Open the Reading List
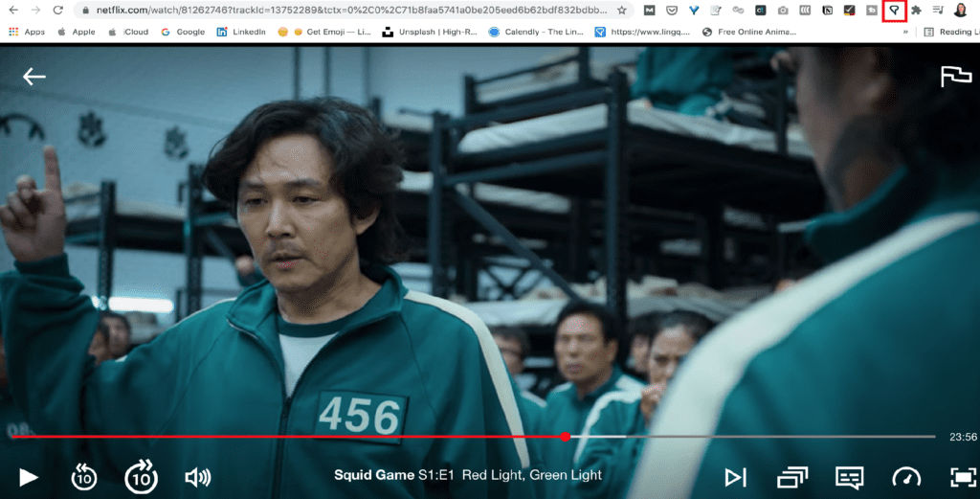Image resolution: width=980 pixels, height=499 pixels. (x=951, y=32)
